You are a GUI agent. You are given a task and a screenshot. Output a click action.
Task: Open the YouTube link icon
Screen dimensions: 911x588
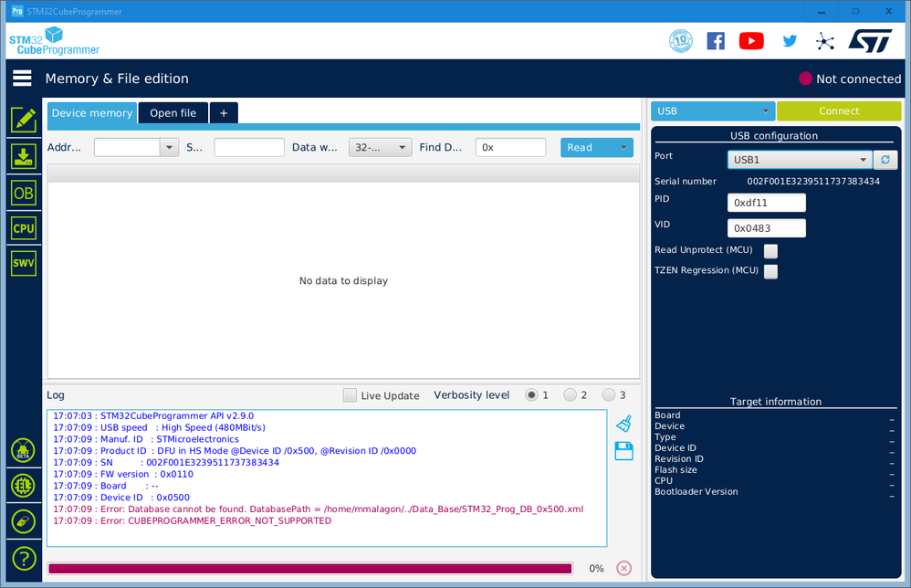tap(751, 41)
